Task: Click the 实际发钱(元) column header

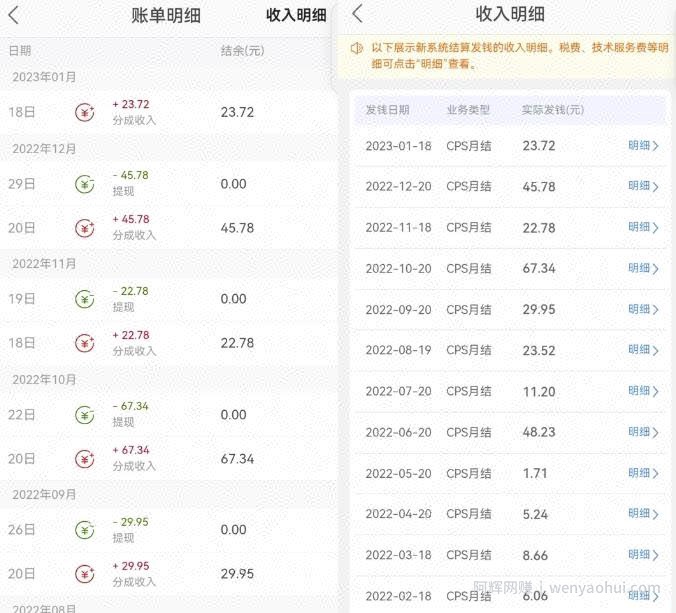Action: [x=553, y=110]
